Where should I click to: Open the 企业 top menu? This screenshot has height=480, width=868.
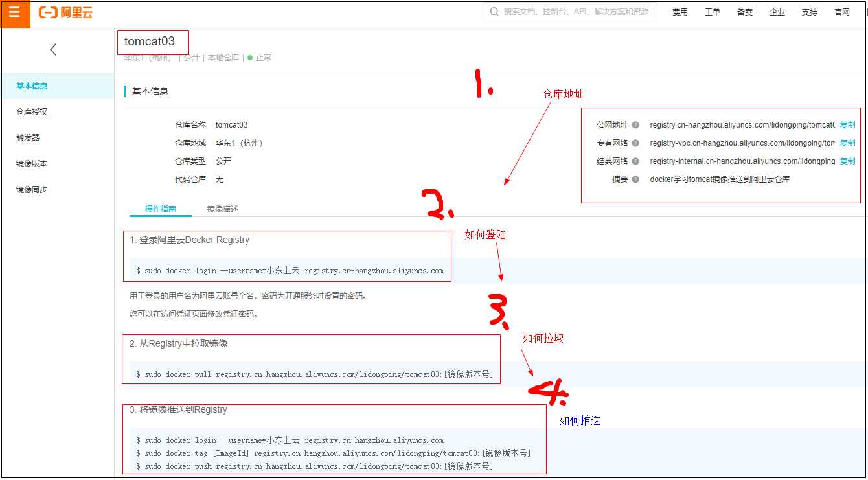(777, 12)
